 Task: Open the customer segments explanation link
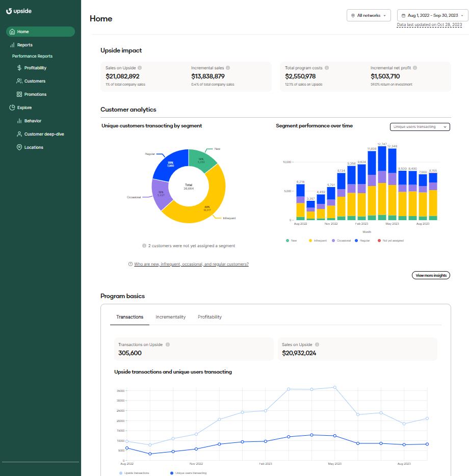[x=191, y=265]
